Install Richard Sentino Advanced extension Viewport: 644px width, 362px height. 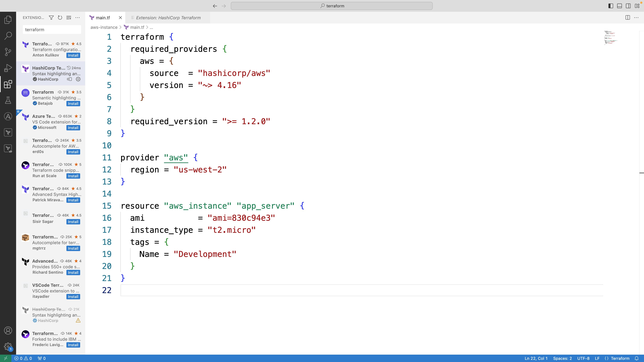pos(73,273)
